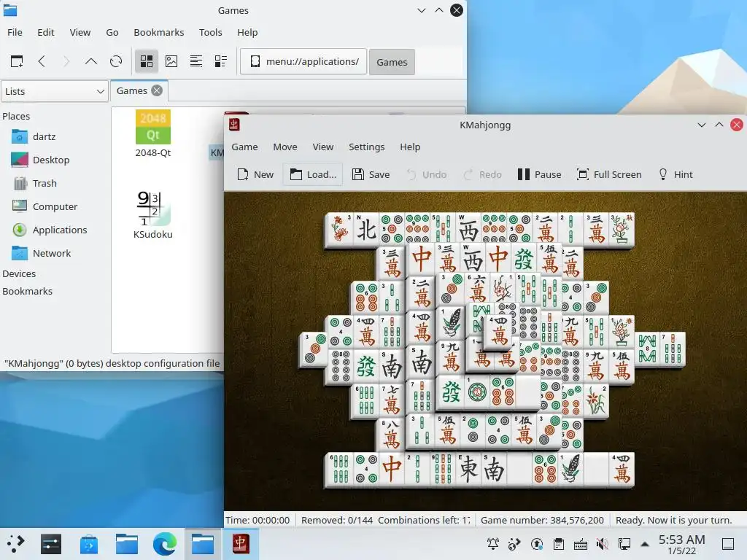Close the Games tab

coord(157,90)
